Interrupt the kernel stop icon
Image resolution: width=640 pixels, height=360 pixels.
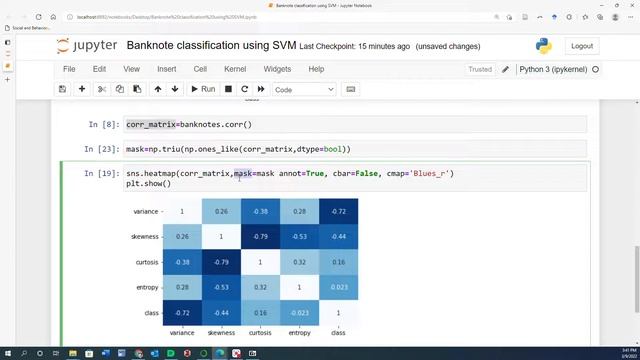pyautogui.click(x=229, y=89)
